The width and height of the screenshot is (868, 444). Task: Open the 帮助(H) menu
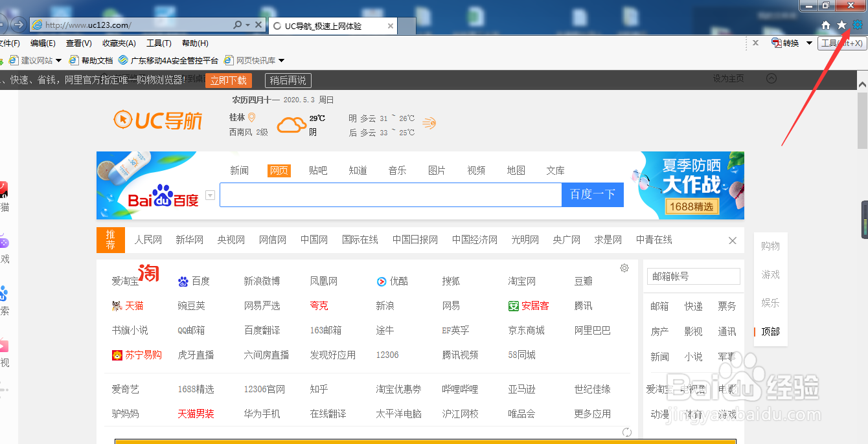point(195,43)
